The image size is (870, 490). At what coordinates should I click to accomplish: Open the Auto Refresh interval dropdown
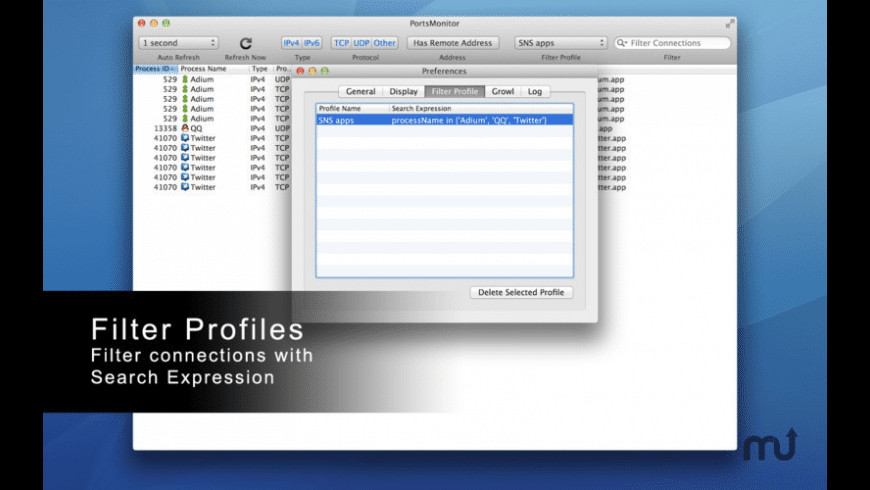(x=178, y=43)
